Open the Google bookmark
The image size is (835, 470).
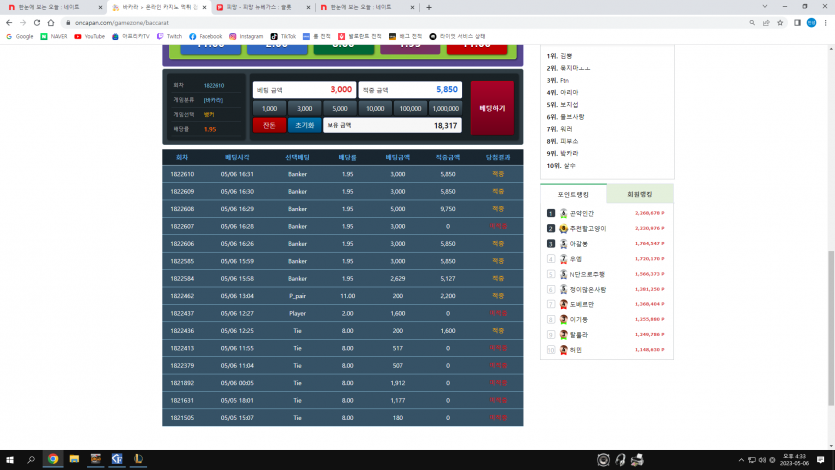click(20, 36)
